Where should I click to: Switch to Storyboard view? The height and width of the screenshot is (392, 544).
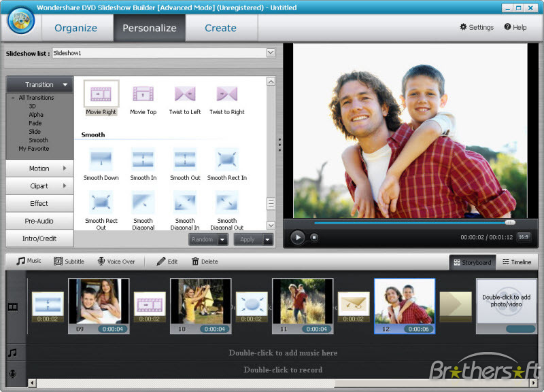pyautogui.click(x=473, y=262)
